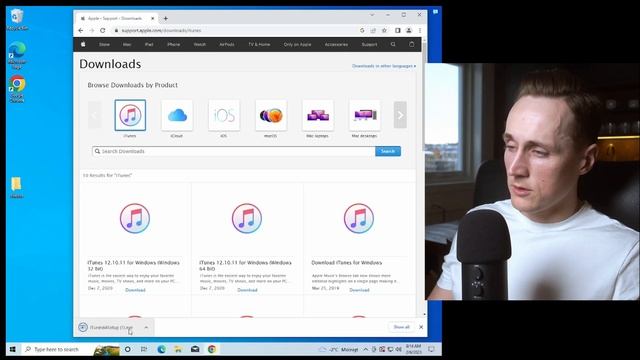Select the Mac desktops product icon
The image size is (640, 360).
365,115
